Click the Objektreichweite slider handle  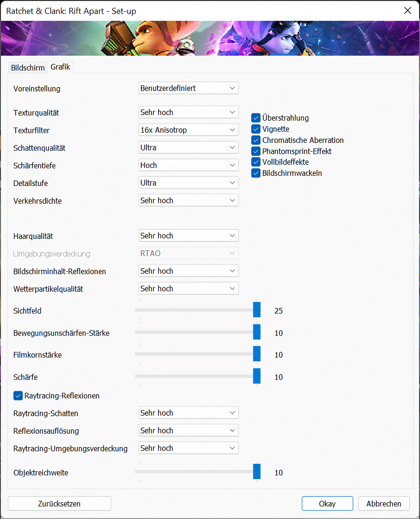[x=257, y=471]
